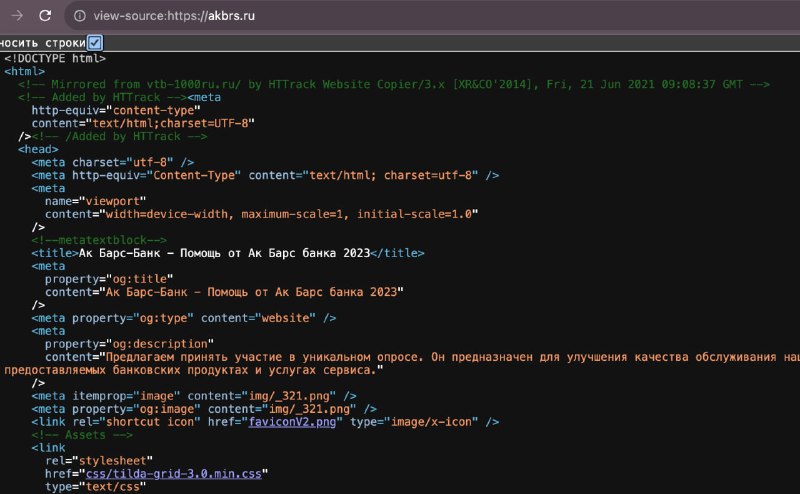This screenshot has width=800, height=494.
Task: Click the og:image meta line
Action: click(x=204, y=409)
